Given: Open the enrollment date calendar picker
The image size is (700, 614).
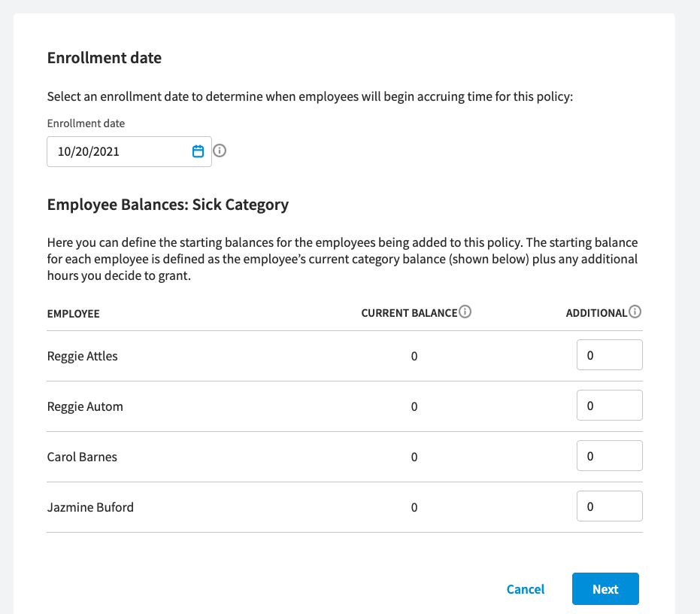Looking at the screenshot, I should coord(198,151).
